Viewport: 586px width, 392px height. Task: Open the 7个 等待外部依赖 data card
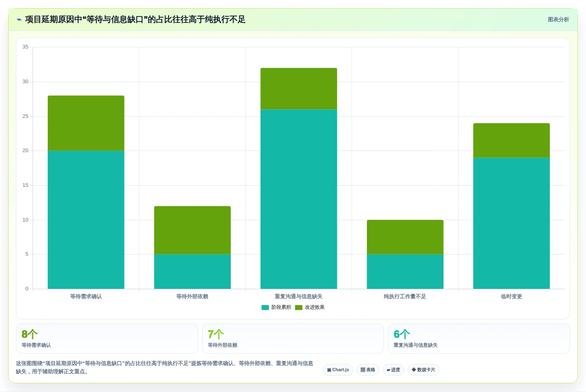tap(293, 339)
